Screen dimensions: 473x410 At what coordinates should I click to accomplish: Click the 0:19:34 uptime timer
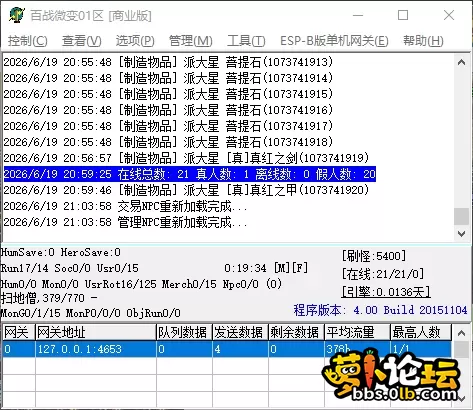point(245,268)
